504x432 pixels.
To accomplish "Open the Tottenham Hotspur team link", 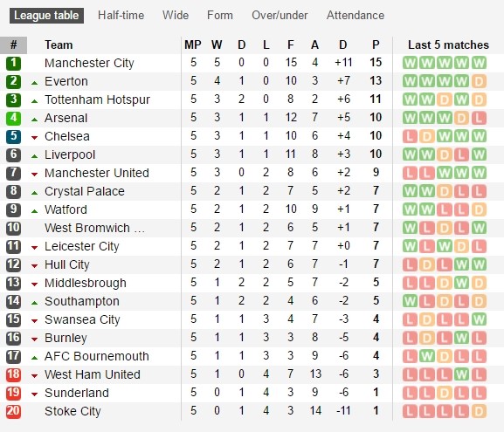I will (97, 99).
